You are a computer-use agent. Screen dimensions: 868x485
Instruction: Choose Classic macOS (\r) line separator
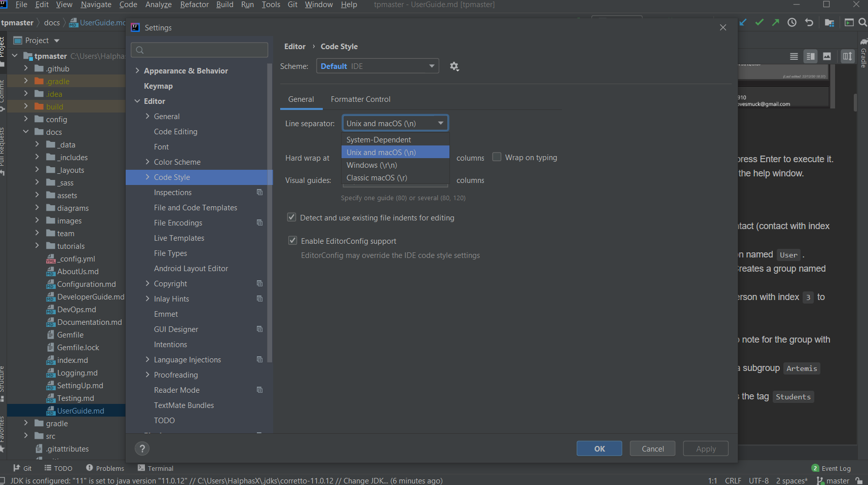395,177
